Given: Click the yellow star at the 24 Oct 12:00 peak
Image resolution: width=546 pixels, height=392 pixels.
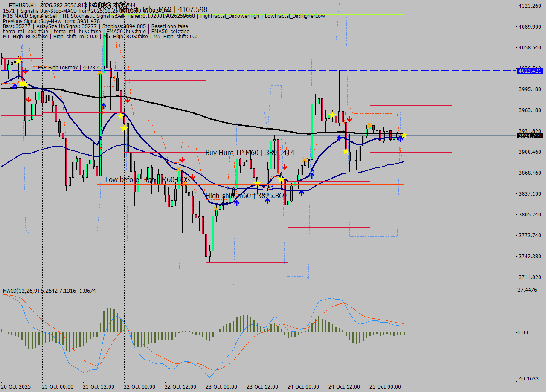Looking at the screenshot, I should (332, 115).
